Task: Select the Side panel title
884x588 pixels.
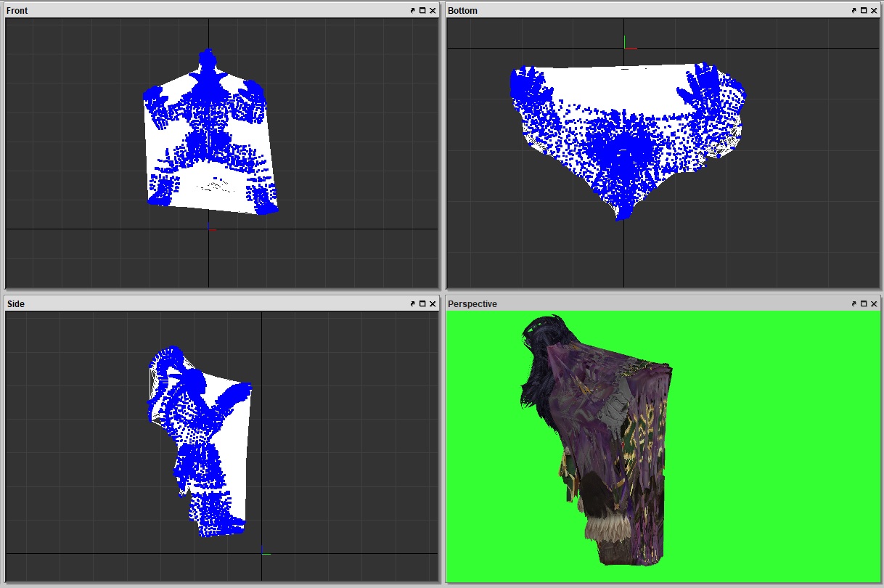Action: pos(15,304)
